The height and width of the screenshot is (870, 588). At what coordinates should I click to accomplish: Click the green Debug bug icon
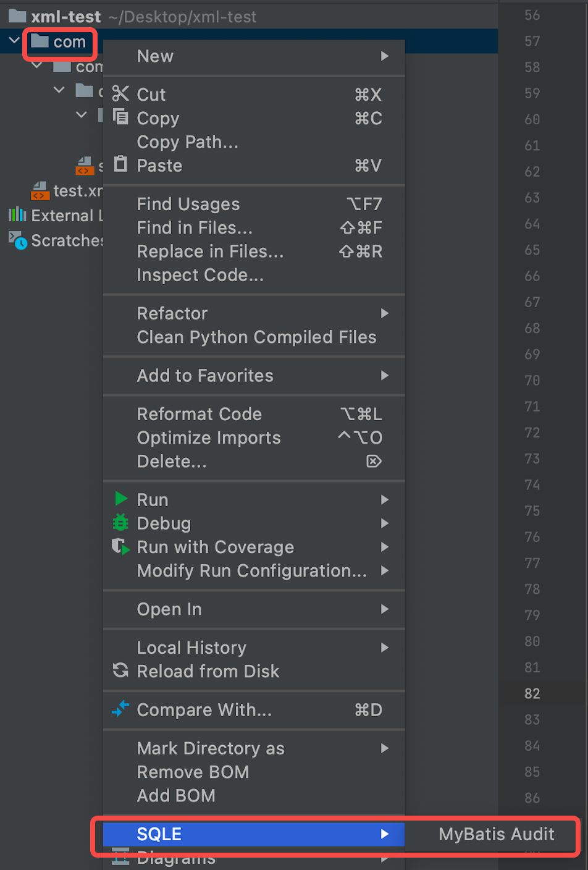120,523
